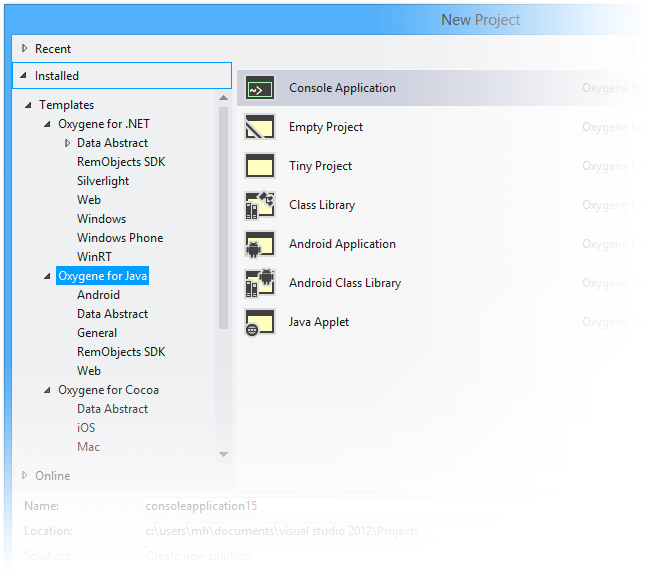The image size is (651, 575).
Task: Choose the Windows category
Action: click(101, 219)
